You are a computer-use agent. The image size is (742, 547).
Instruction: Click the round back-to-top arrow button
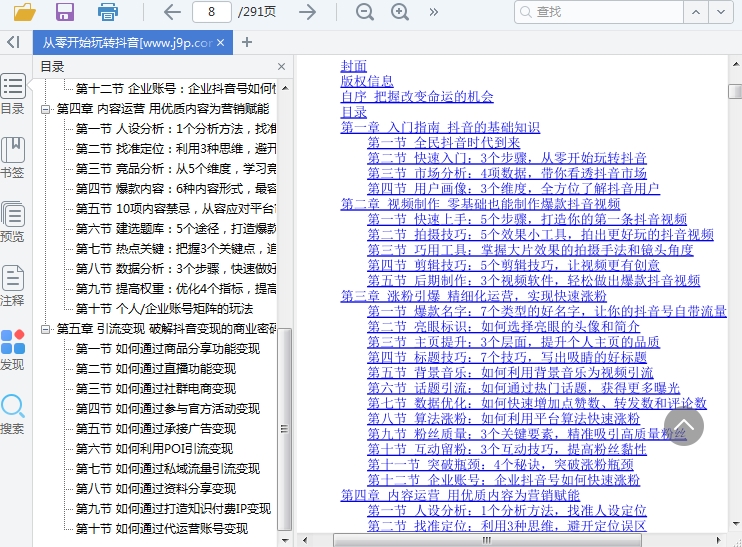(684, 426)
